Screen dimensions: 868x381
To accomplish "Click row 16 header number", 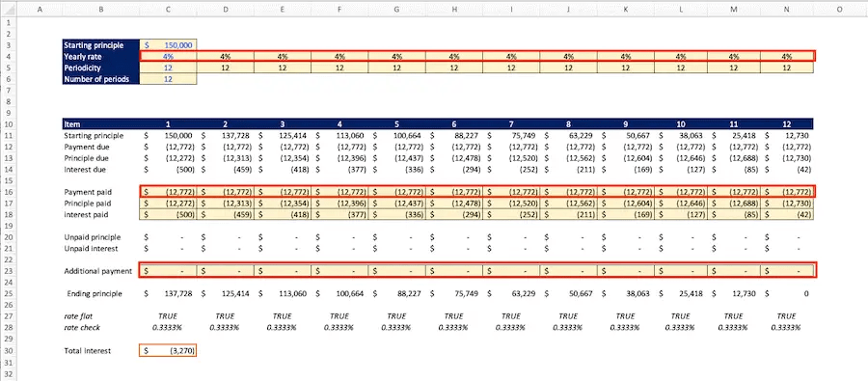I will click(x=9, y=192).
